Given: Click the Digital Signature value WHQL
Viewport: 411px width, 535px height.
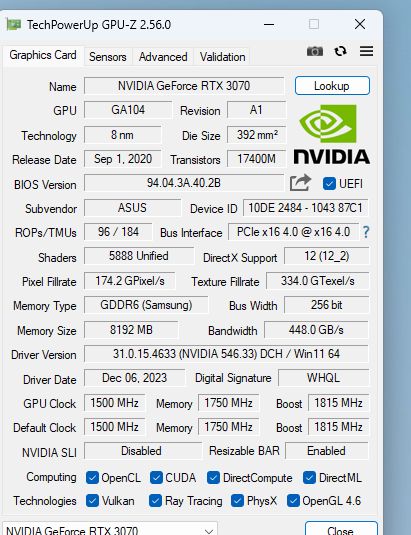Looking at the screenshot, I should [x=323, y=378].
